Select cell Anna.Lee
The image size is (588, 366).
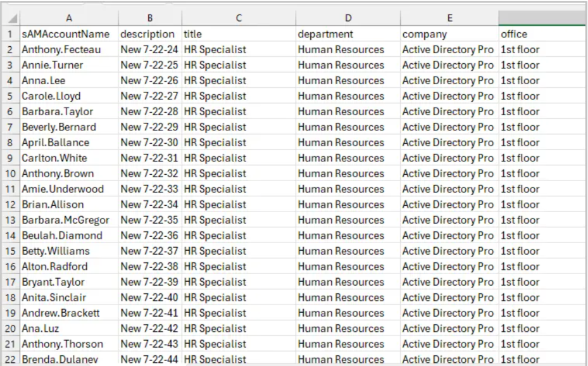tap(69, 80)
